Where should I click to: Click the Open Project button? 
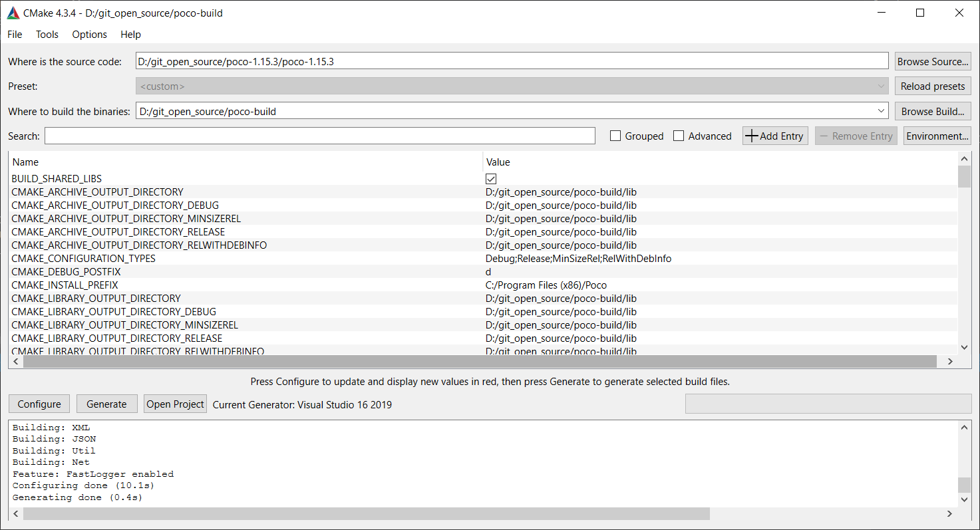coord(176,404)
